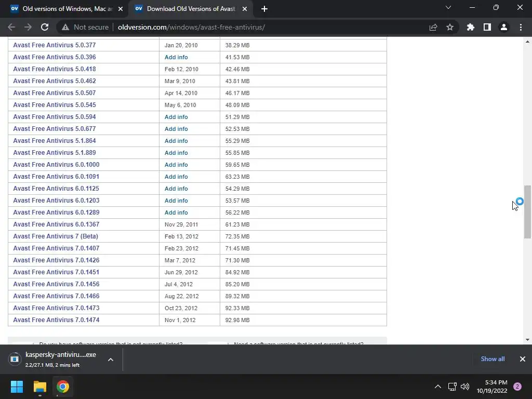Viewport: 532px width, 399px height.
Task: Close the Download Old Versions of Avast tab
Action: point(245,9)
